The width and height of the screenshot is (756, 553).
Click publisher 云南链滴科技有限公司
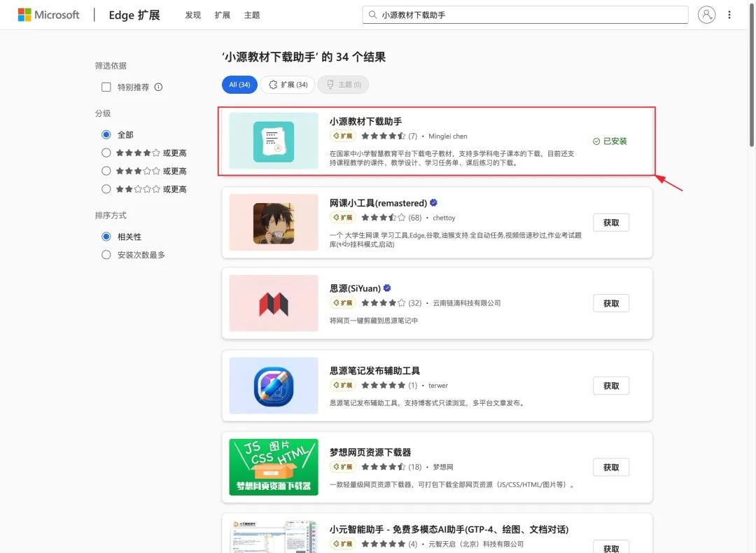point(467,303)
